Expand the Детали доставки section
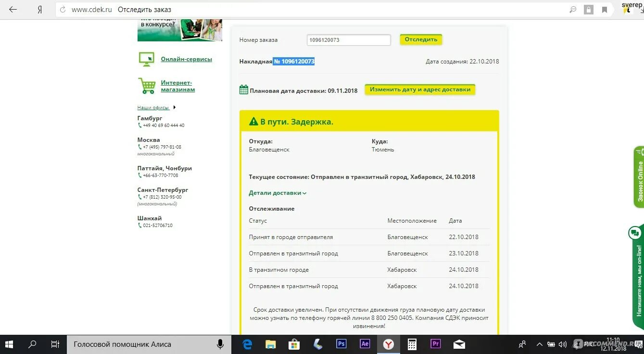The width and height of the screenshot is (644, 354). point(278,193)
